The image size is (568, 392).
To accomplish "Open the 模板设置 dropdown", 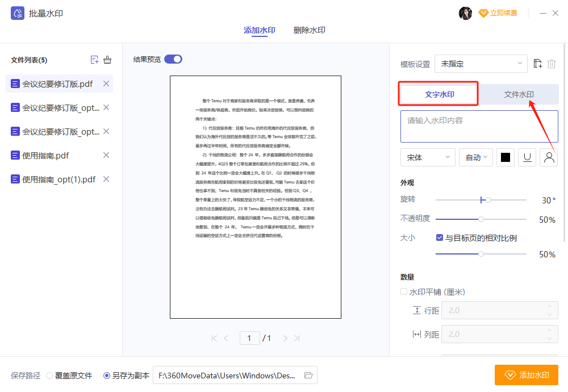I will tap(481, 64).
